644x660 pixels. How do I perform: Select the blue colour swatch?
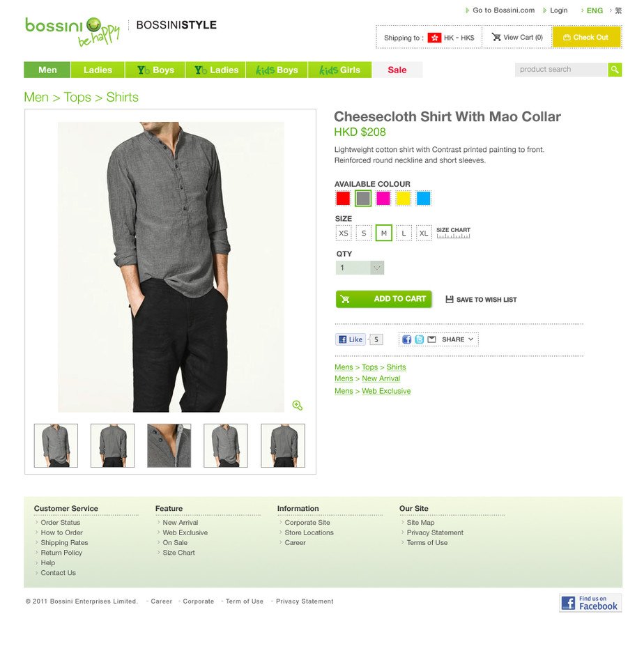point(423,198)
